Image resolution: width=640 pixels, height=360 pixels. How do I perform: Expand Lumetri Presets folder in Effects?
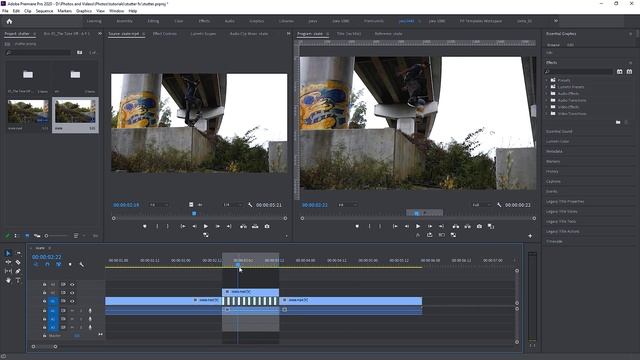tap(547, 87)
